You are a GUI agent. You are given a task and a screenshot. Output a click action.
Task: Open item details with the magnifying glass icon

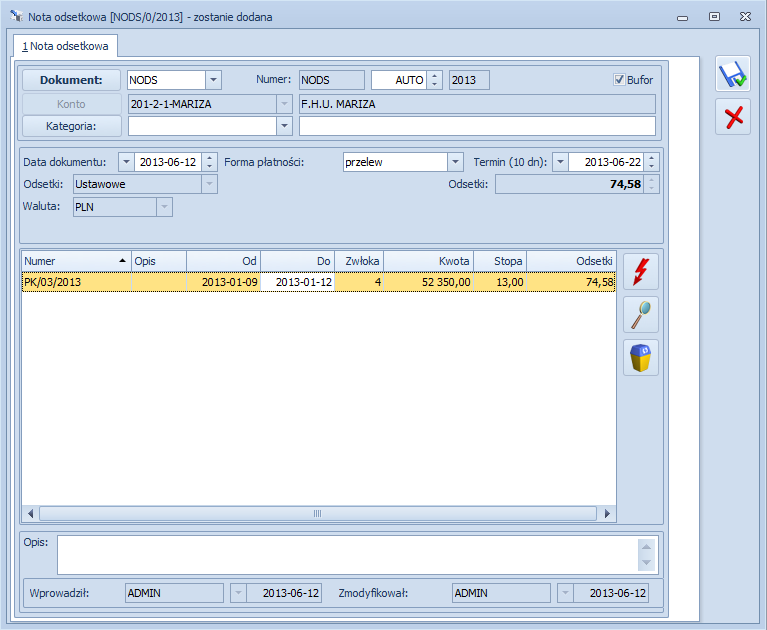pos(641,315)
